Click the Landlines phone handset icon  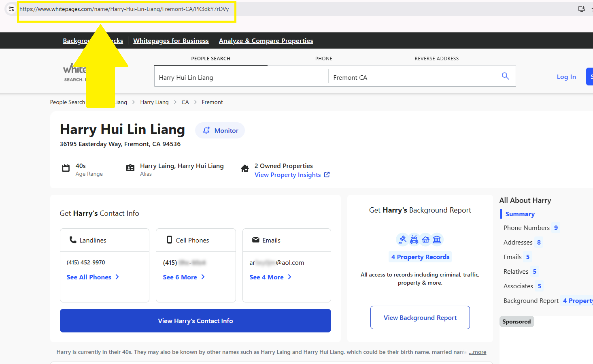pyautogui.click(x=73, y=240)
